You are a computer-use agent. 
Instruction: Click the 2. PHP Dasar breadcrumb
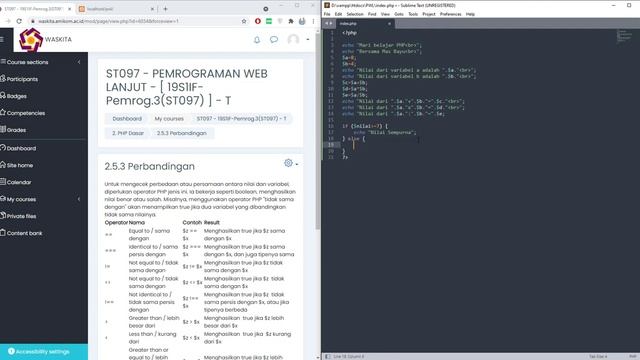click(x=128, y=133)
